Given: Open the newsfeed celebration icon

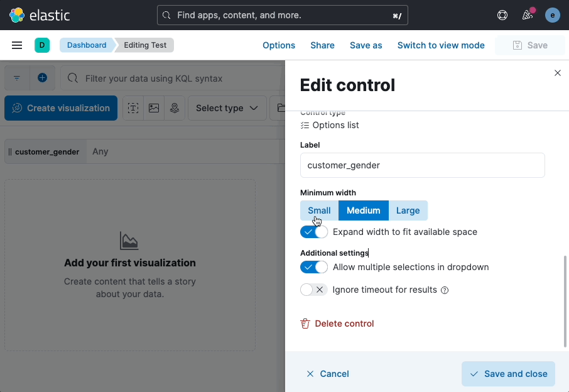Looking at the screenshot, I should tap(528, 15).
